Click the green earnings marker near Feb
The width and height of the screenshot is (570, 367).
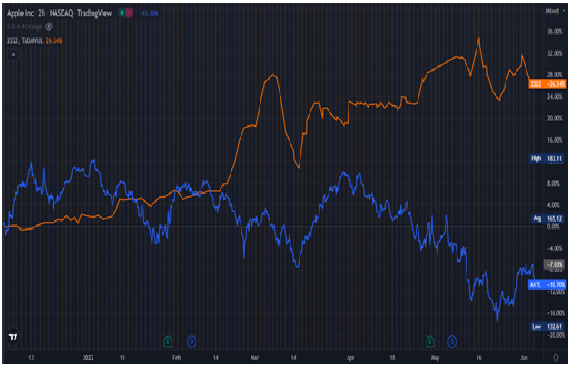(x=168, y=342)
